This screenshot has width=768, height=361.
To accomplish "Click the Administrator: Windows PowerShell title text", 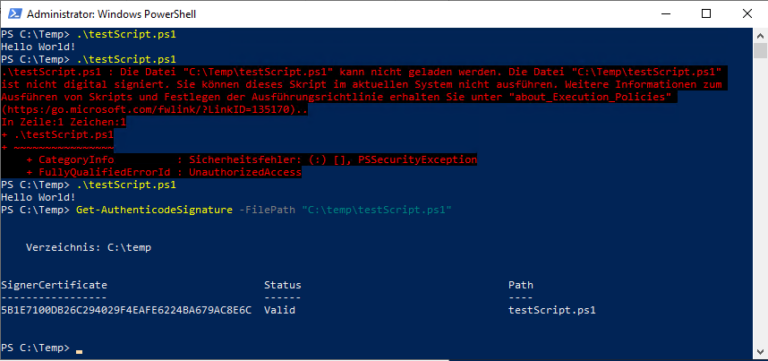I will coord(112,14).
